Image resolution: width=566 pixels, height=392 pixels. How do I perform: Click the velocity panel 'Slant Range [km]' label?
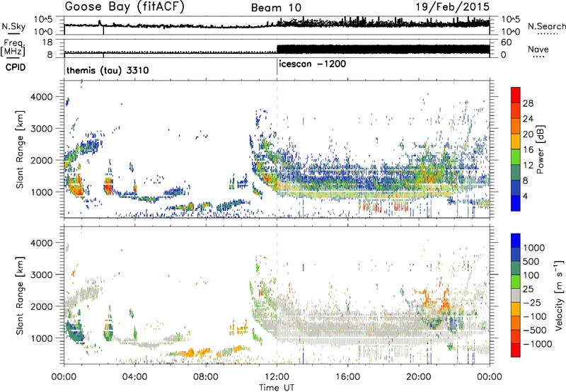[x=20, y=295]
